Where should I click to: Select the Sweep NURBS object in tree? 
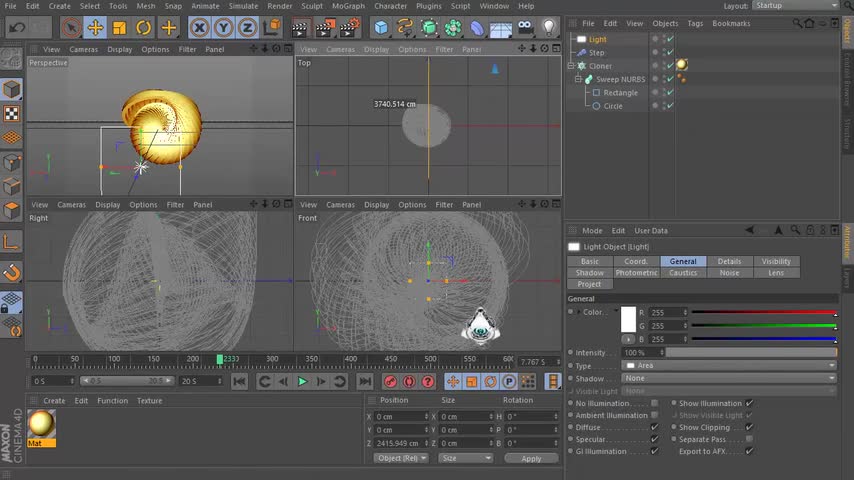coord(620,79)
